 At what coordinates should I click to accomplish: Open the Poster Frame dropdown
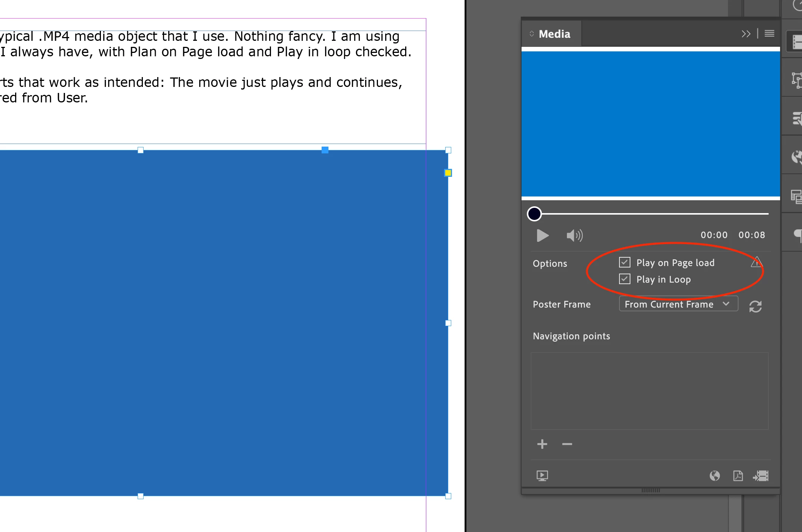click(x=678, y=304)
